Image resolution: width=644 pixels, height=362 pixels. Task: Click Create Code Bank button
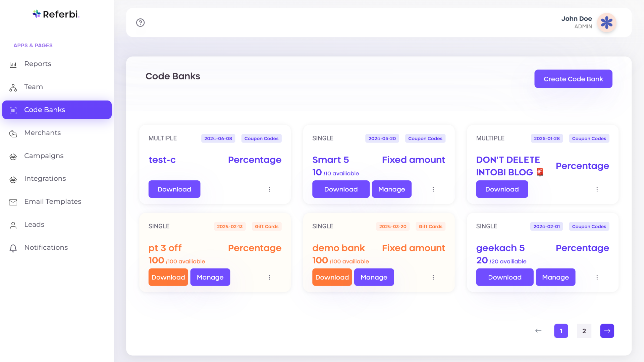pyautogui.click(x=573, y=79)
